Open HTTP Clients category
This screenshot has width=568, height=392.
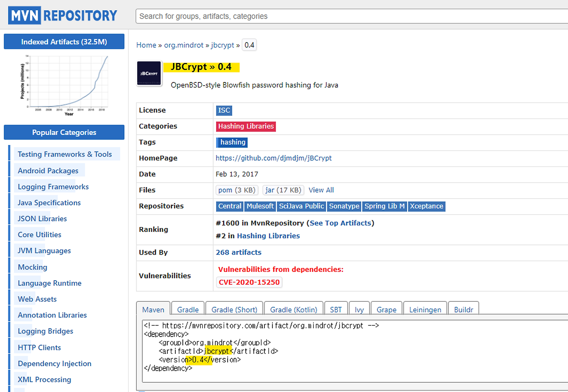[39, 347]
